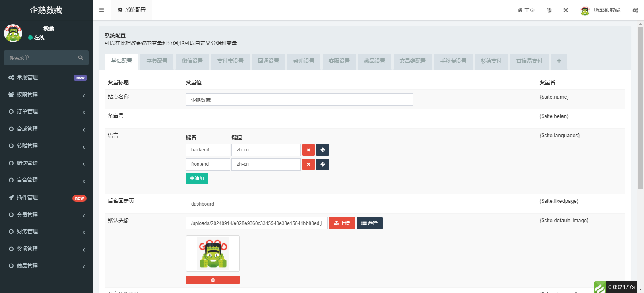
Task: Click the default avatar path field
Action: pos(257,223)
